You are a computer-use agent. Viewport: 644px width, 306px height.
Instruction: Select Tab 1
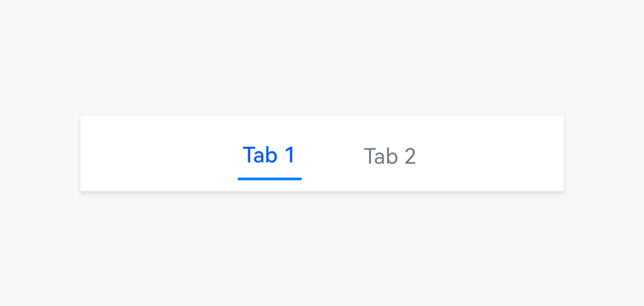[x=269, y=155]
